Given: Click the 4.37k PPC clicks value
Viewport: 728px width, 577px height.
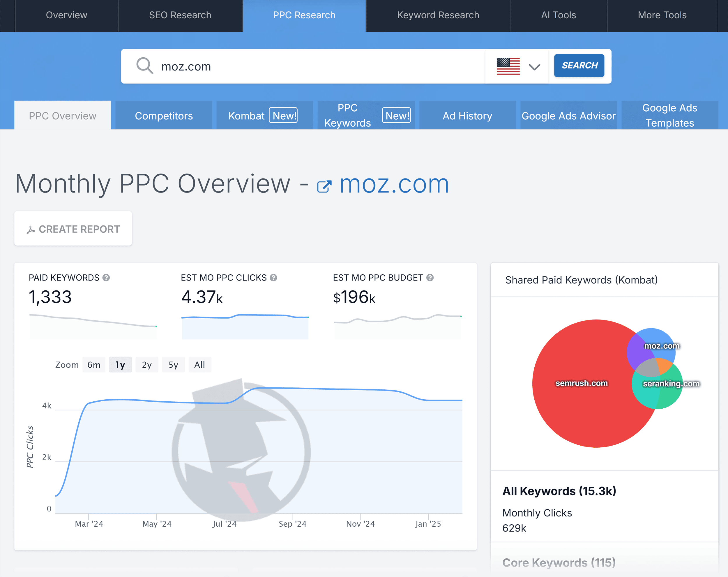Looking at the screenshot, I should point(202,297).
